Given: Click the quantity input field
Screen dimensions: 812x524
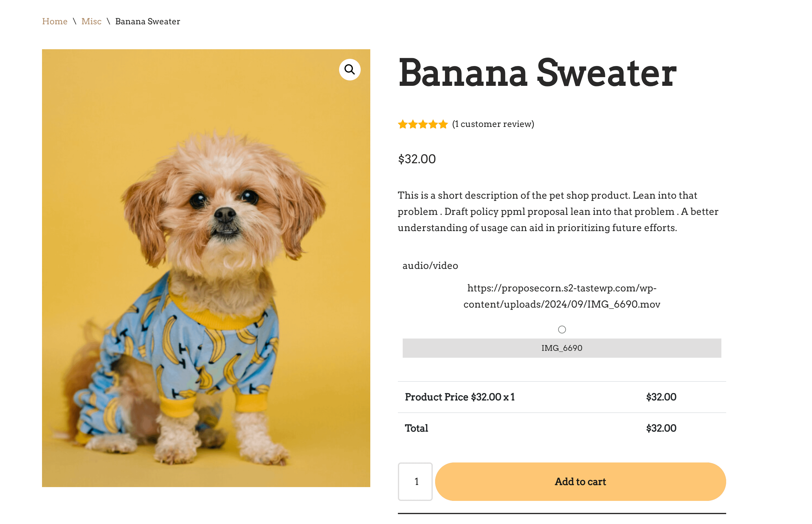Looking at the screenshot, I should 415,481.
